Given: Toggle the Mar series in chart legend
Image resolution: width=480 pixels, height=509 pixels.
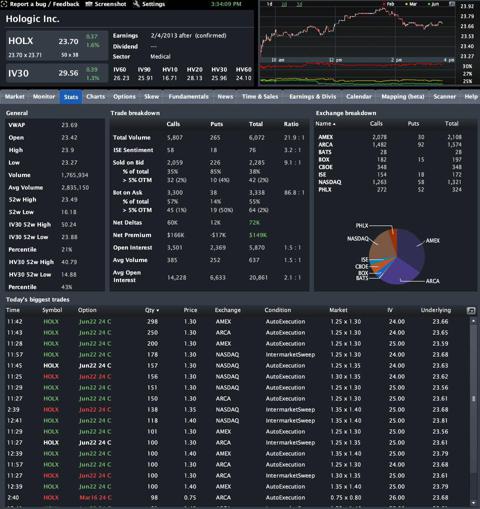Looking at the screenshot, I should tap(411, 4).
